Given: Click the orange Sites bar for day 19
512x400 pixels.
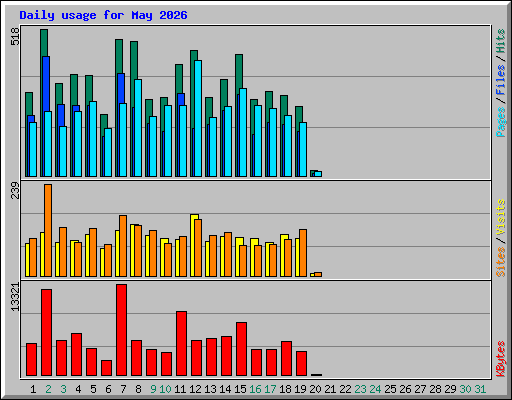Looking at the screenshot, I should [x=303, y=253].
